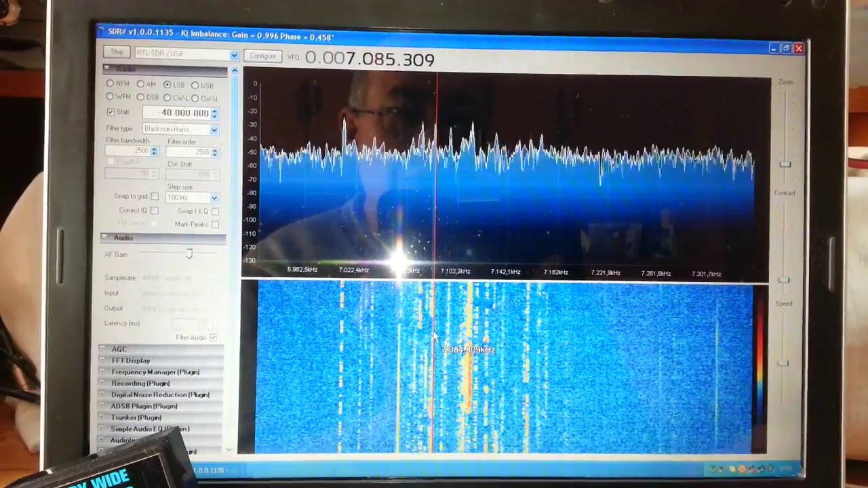
Task: Expand the ADSB Plugin (Plugin) panel
Action: tap(161, 406)
